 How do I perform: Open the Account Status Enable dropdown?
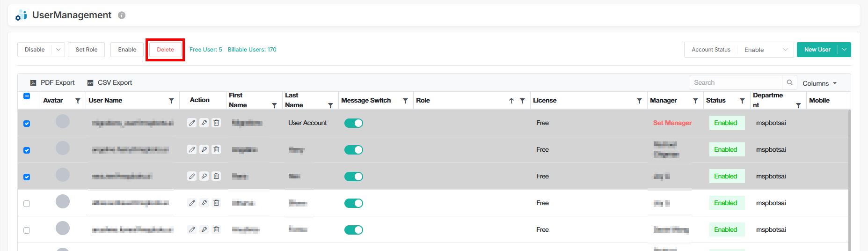[765, 50]
